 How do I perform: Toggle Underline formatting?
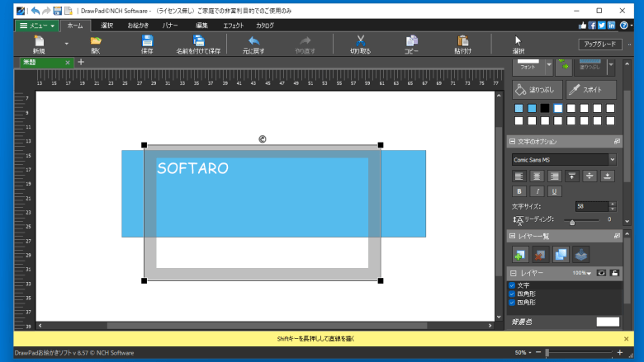[x=555, y=191]
